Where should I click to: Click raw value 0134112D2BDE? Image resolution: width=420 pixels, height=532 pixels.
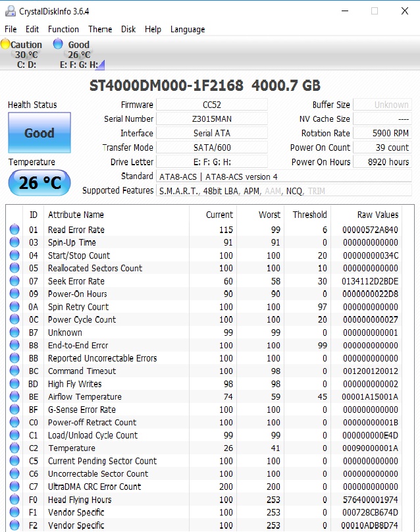[370, 281]
